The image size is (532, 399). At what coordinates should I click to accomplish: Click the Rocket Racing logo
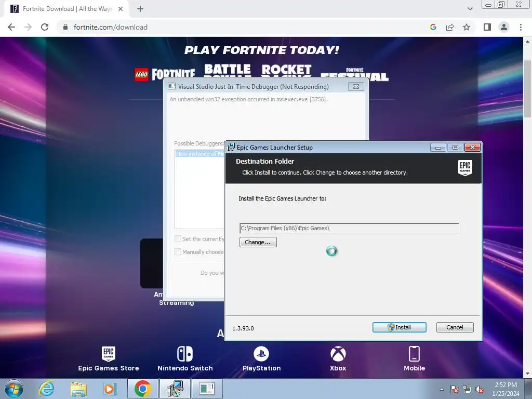tap(286, 70)
